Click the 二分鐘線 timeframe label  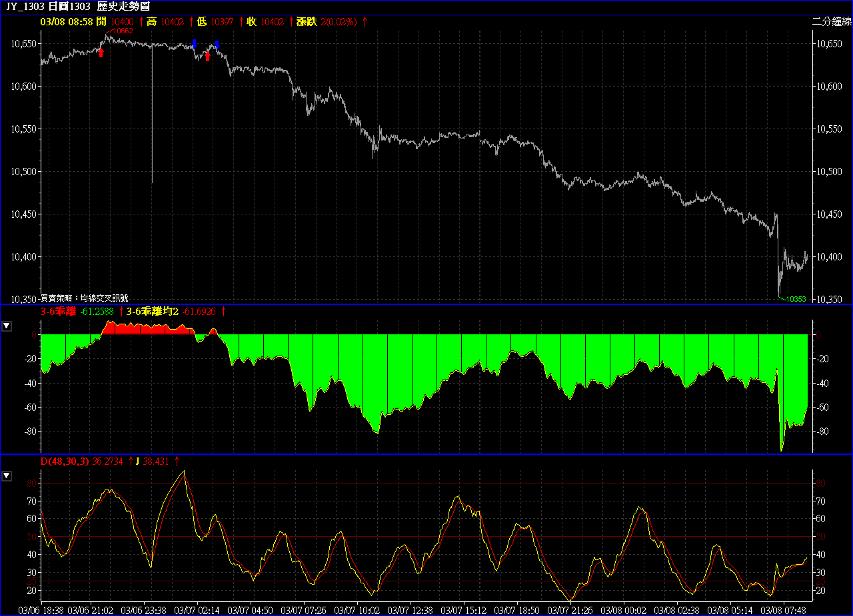coord(831,22)
